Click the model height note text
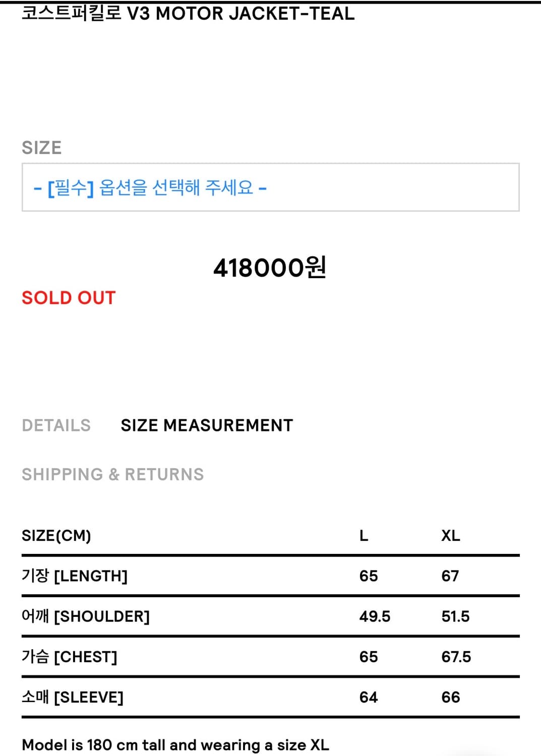The height and width of the screenshot is (756, 541). 175,744
